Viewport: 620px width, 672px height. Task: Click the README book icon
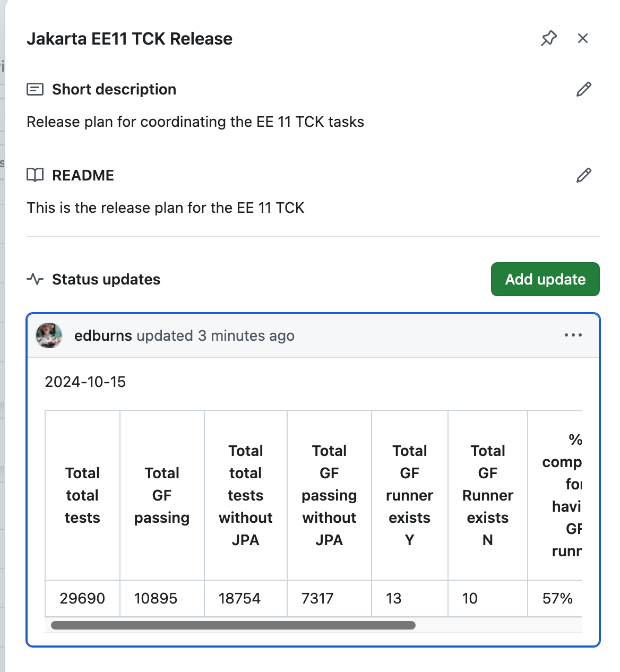[x=35, y=175]
